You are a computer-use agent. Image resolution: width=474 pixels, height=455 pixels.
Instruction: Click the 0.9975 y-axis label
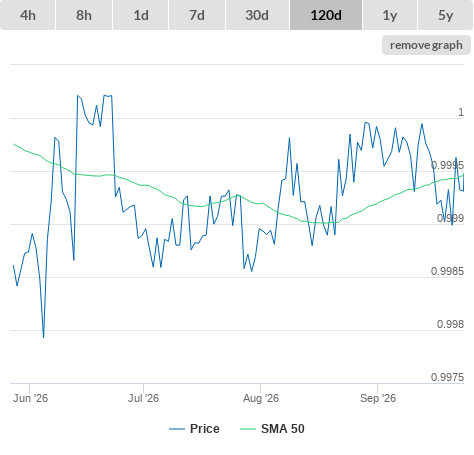point(447,377)
